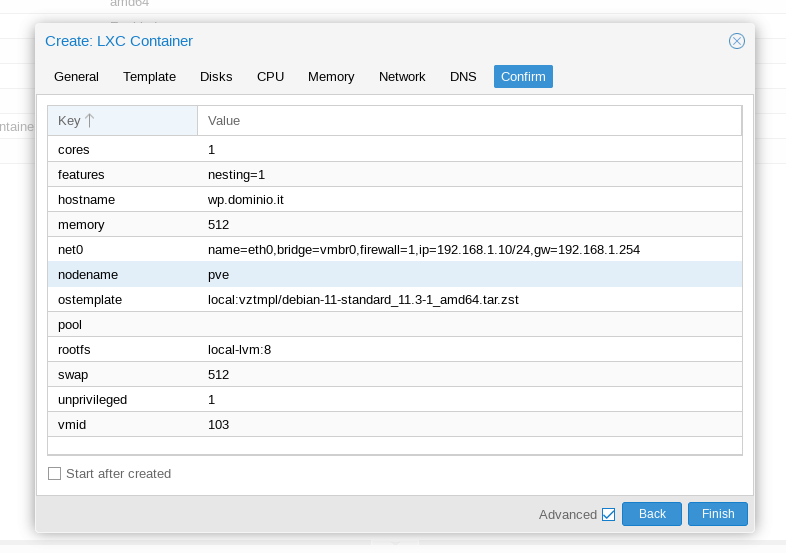Select the pool row
This screenshot has height=553, width=786.
pyautogui.click(x=395, y=325)
